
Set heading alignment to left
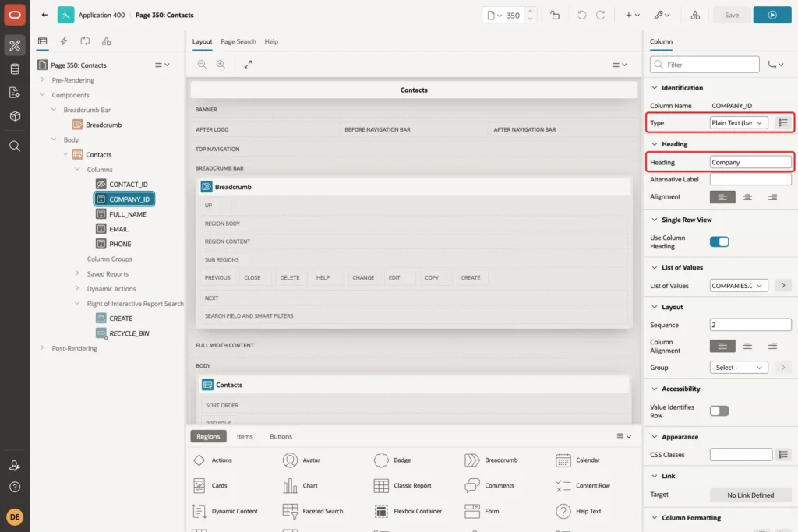[x=722, y=197]
